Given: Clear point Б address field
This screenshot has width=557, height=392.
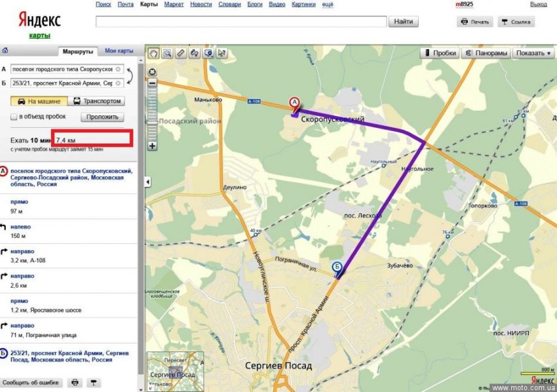Looking at the screenshot, I should [x=118, y=83].
